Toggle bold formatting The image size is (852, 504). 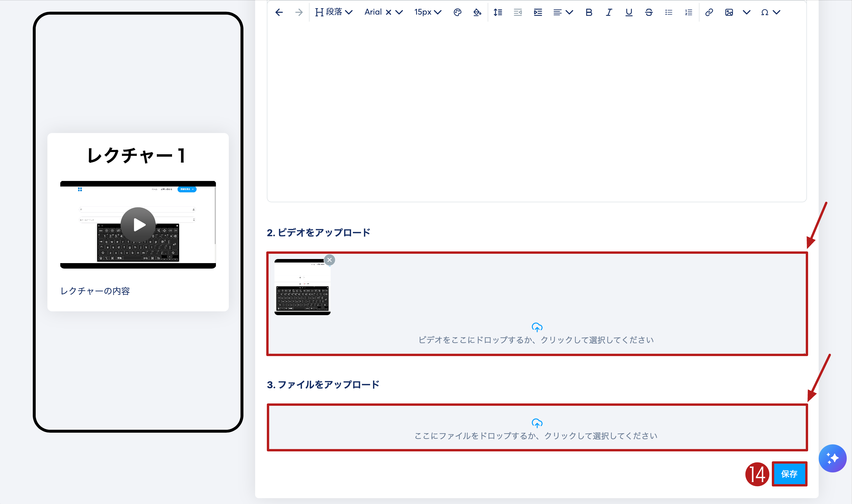tap(589, 13)
